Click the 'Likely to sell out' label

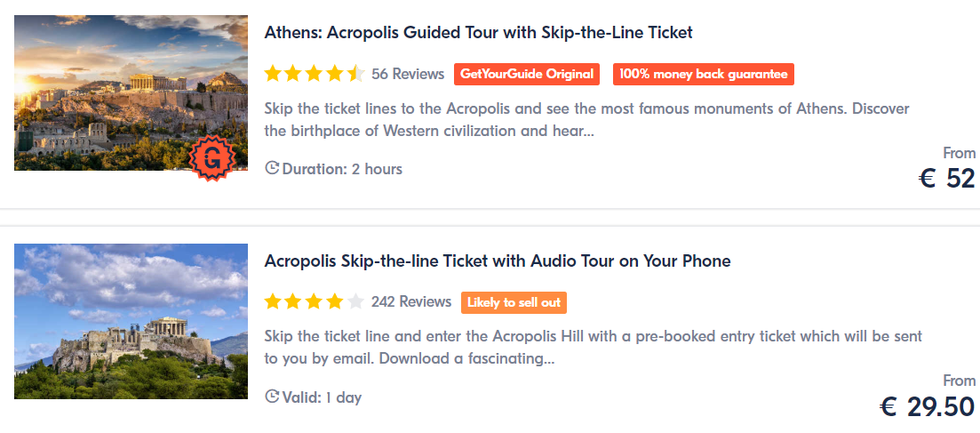514,302
